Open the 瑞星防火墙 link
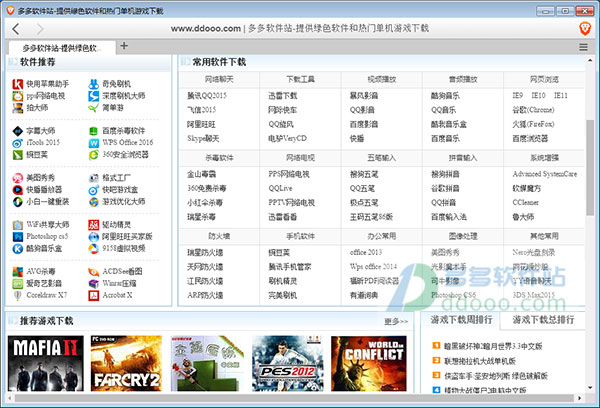This screenshot has height=408, width=600. (x=205, y=253)
